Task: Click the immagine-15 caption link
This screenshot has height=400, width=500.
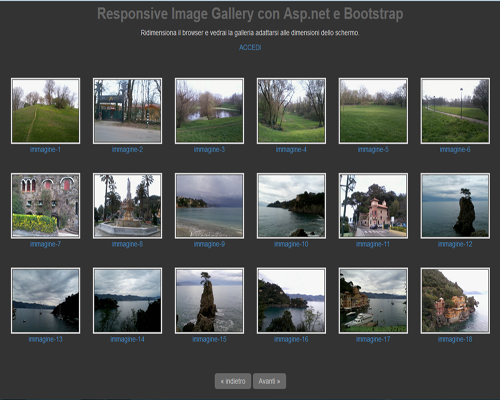Action: (x=209, y=339)
